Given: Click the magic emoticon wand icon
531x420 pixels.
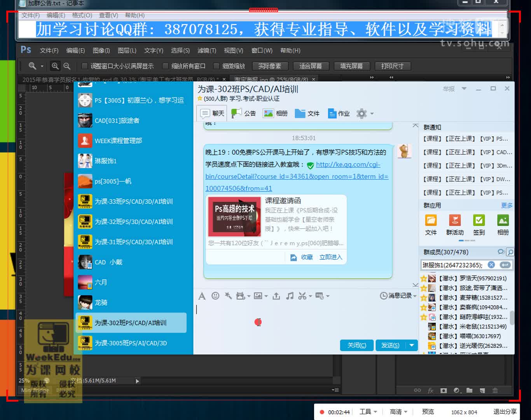Looking at the screenshot, I should click(228, 296).
